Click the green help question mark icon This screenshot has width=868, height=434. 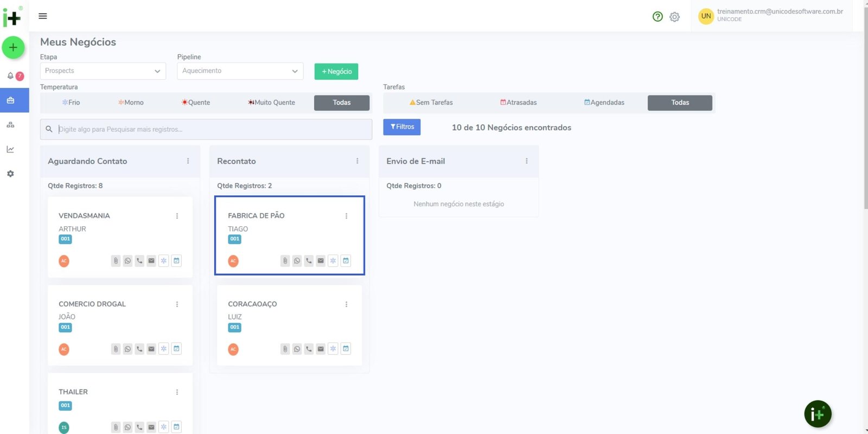tap(658, 17)
